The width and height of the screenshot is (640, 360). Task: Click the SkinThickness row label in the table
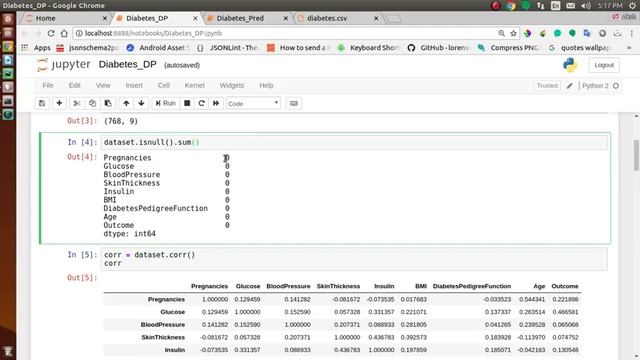point(163,337)
